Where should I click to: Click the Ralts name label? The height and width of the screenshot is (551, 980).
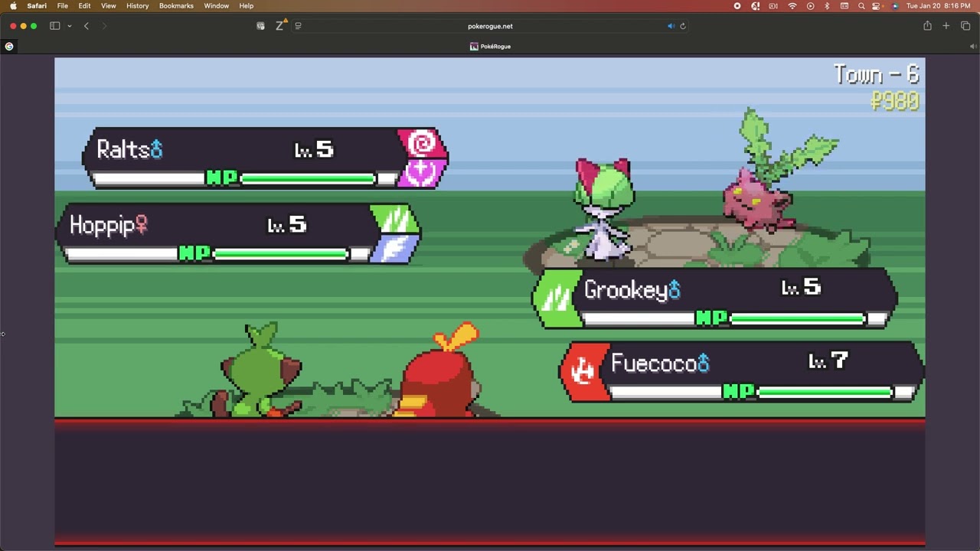122,149
